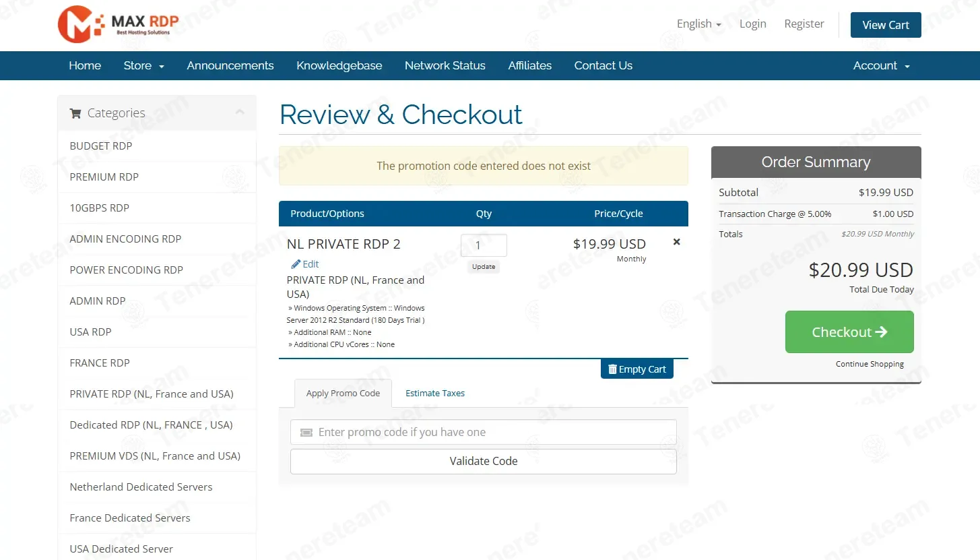Click the MAX RDP logo
The height and width of the screenshot is (560, 980).
(x=119, y=24)
